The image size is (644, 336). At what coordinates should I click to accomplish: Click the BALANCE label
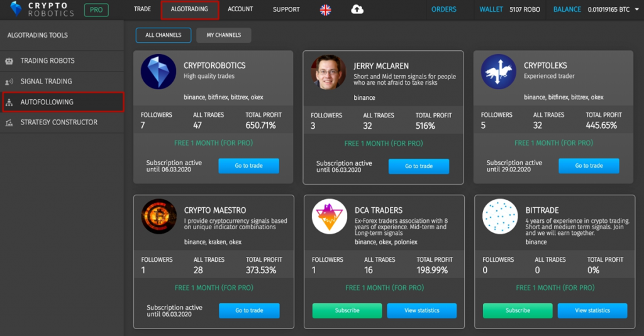point(567,9)
